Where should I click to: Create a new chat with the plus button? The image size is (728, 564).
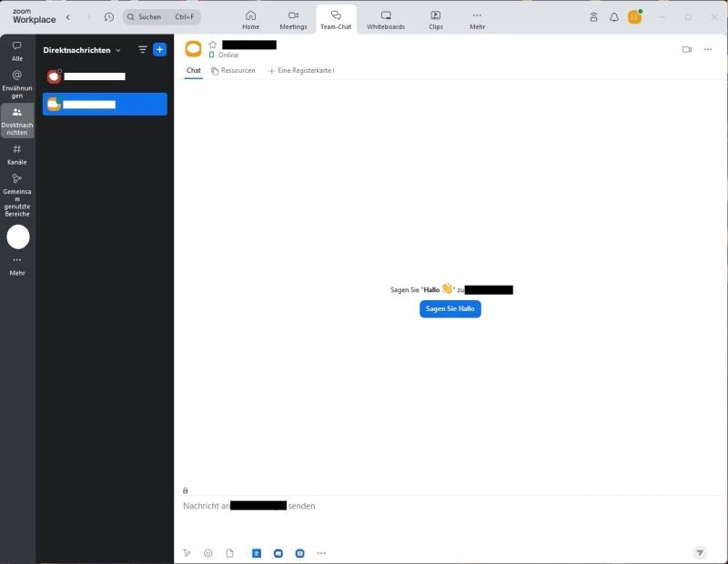click(160, 49)
